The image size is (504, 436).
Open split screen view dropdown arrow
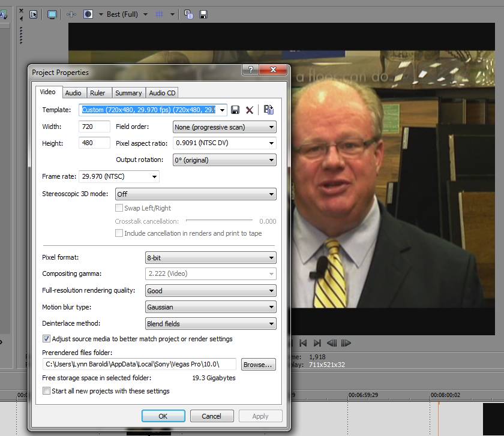click(101, 14)
